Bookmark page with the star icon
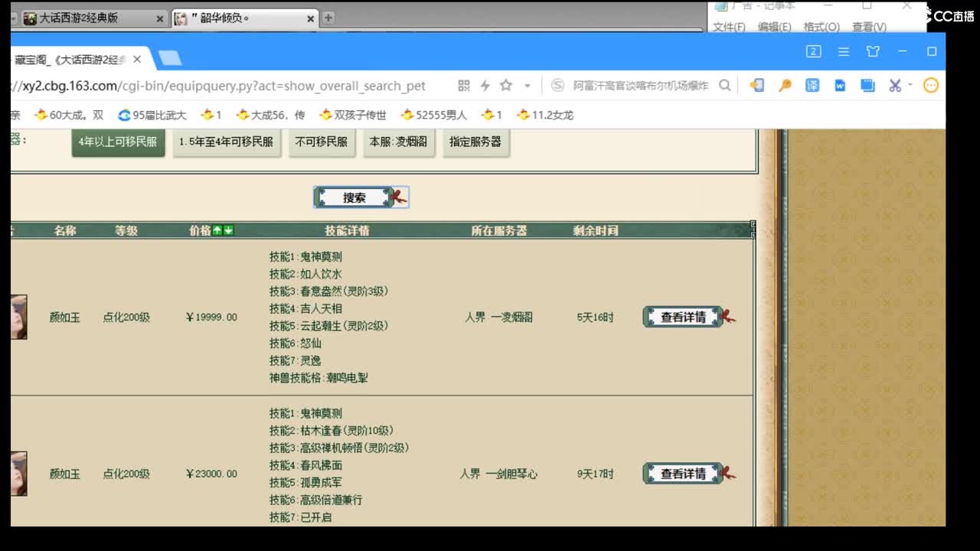The width and height of the screenshot is (980, 551). [x=506, y=86]
